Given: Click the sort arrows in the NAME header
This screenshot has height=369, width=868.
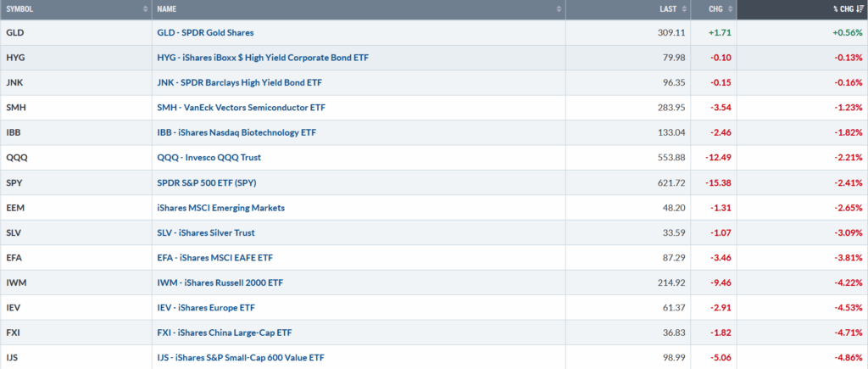Looking at the screenshot, I should point(558,9).
